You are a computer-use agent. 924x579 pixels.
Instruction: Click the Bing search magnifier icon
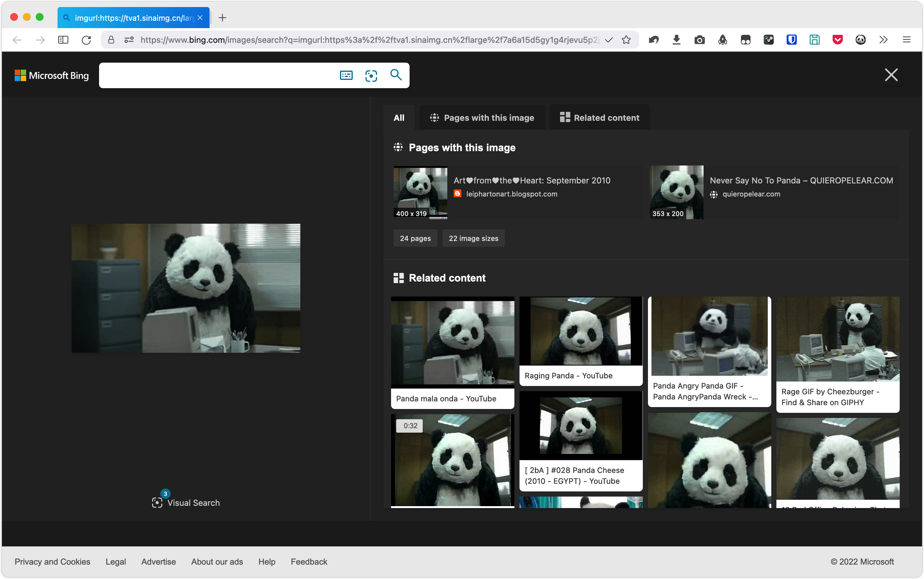tap(396, 75)
